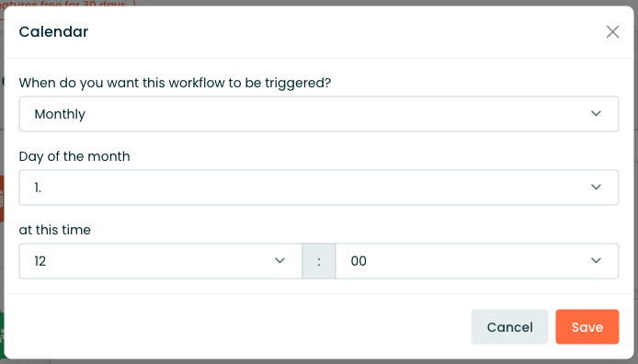Image resolution: width=638 pixels, height=364 pixels.
Task: Click the chevron arrow beside Monthly
Action: point(596,114)
